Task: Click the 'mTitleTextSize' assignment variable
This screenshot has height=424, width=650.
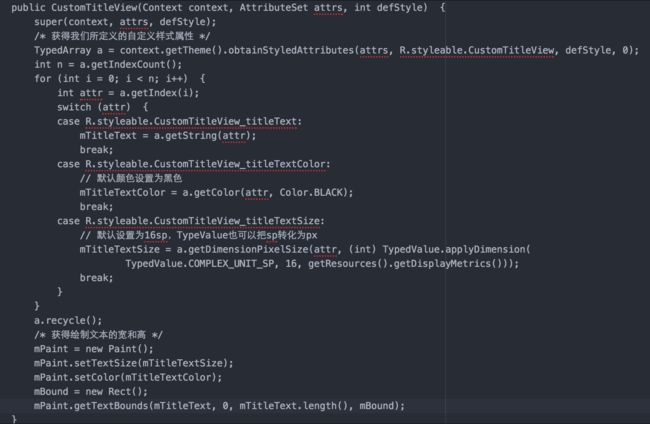Action: click(119, 250)
